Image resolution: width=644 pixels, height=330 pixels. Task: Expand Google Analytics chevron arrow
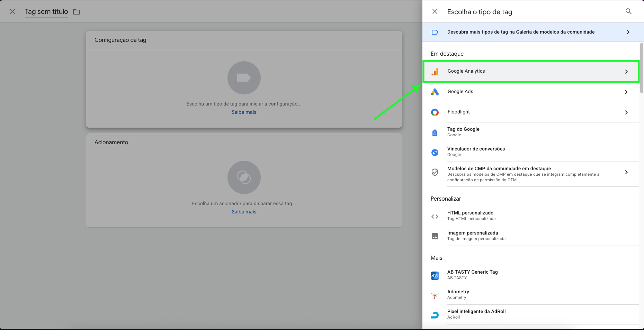(626, 72)
